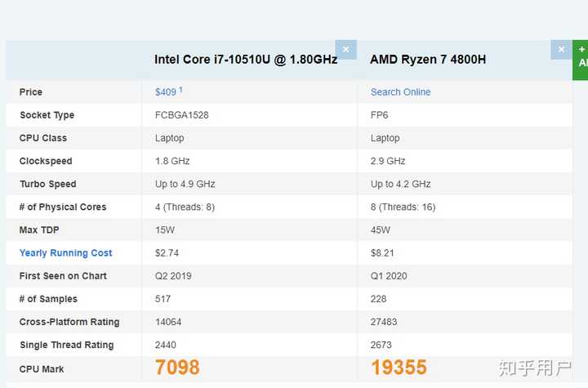This screenshot has height=388, width=588.
Task: Click the # of Samples row label
Action: coord(48,299)
